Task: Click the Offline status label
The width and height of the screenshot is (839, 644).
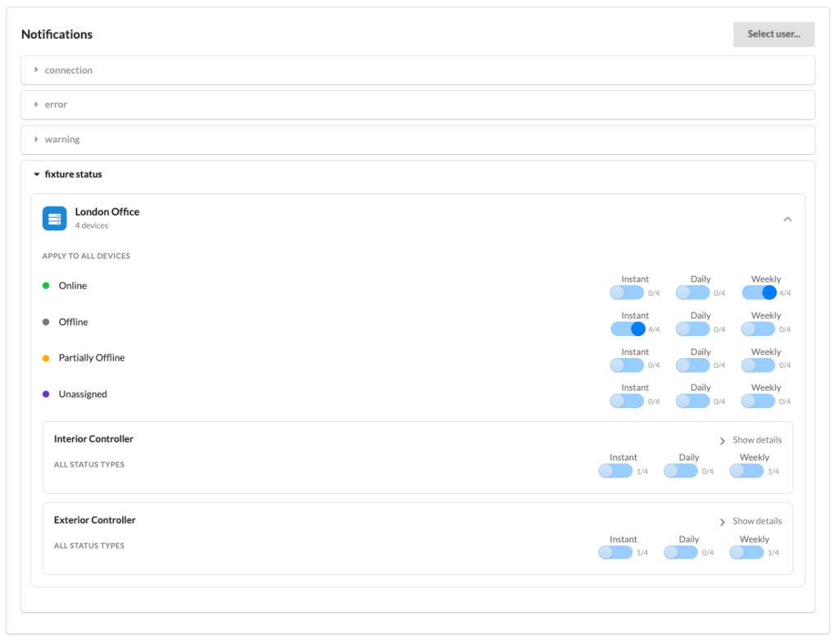Action: tap(73, 322)
